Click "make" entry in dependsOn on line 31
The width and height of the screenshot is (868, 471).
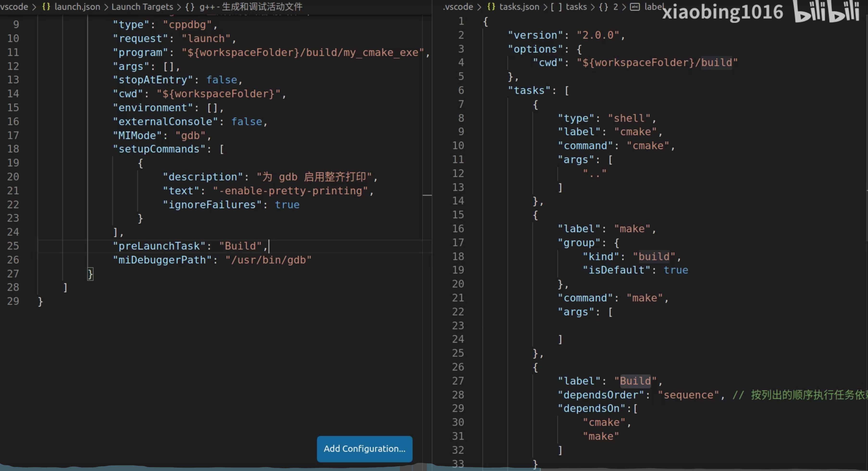601,437
